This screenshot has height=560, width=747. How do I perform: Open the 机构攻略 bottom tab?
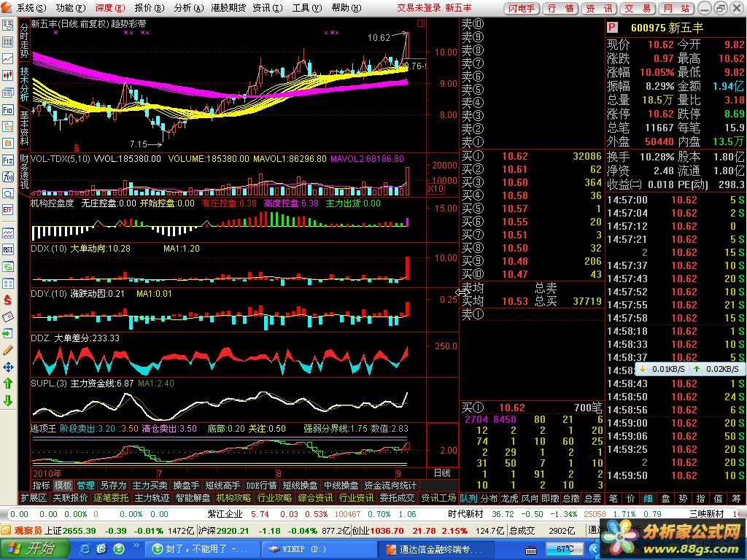[233, 498]
